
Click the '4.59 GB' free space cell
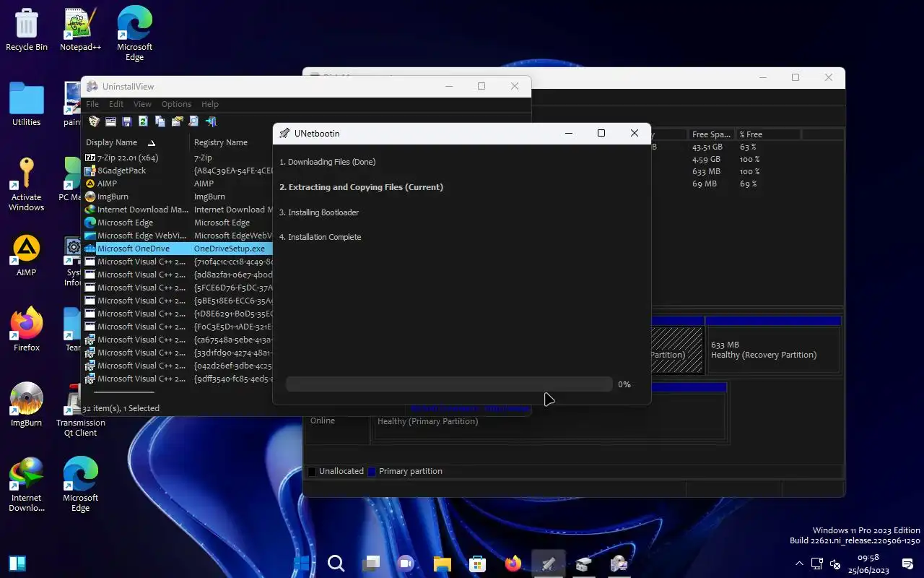706,159
